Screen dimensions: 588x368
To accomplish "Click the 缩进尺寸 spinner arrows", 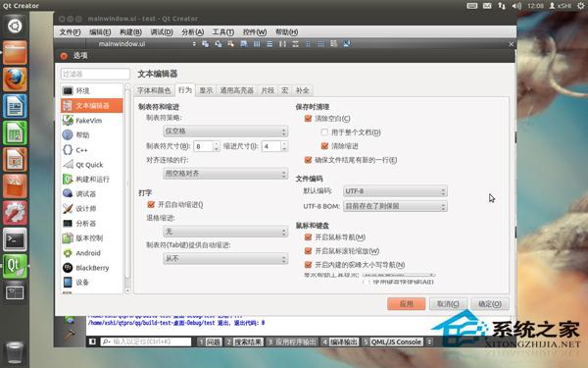I will click(x=284, y=146).
